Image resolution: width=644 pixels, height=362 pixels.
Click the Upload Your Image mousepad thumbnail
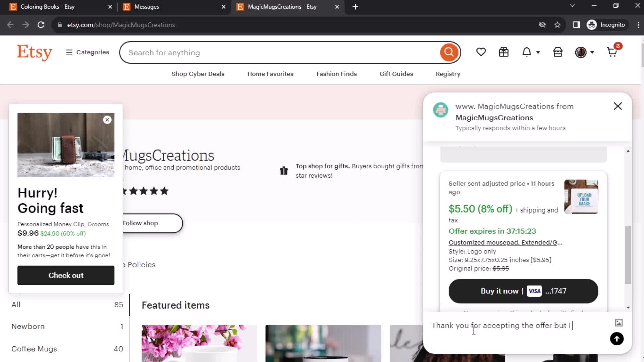(581, 197)
